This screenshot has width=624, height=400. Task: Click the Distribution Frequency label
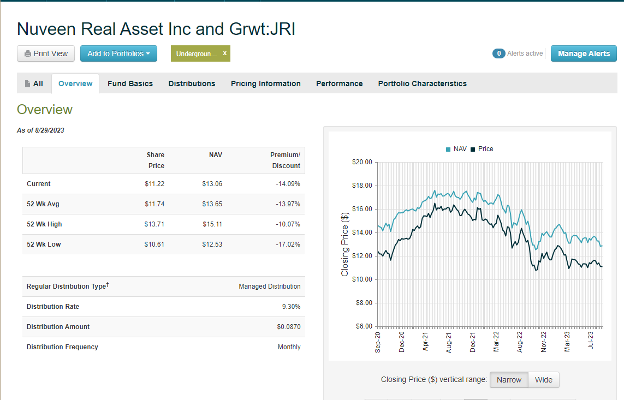pos(62,346)
